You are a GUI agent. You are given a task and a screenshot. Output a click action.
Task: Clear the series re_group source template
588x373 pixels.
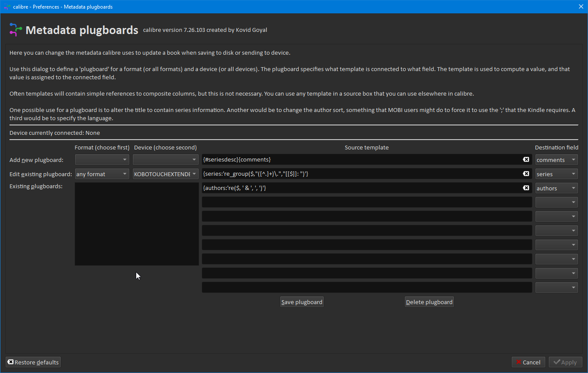pyautogui.click(x=526, y=174)
